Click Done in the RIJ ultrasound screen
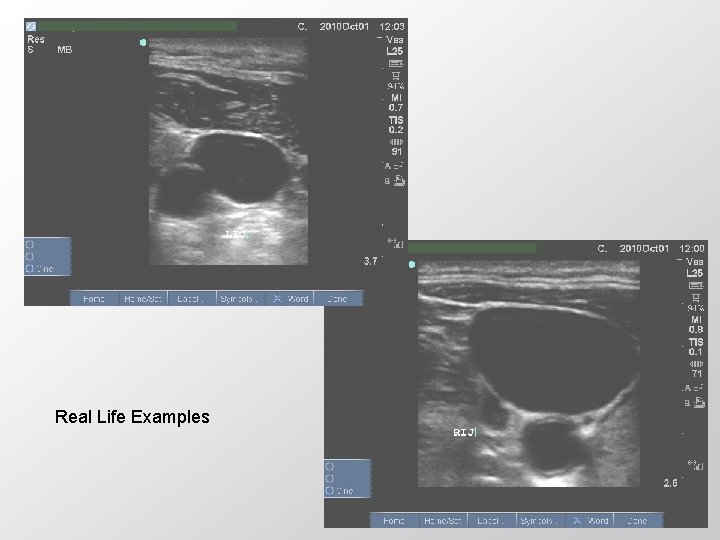Viewport: 720px width, 540px height. pyautogui.click(x=638, y=521)
